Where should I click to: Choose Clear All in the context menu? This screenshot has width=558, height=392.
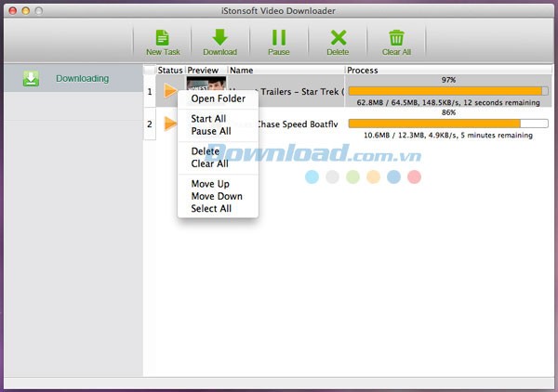(209, 163)
